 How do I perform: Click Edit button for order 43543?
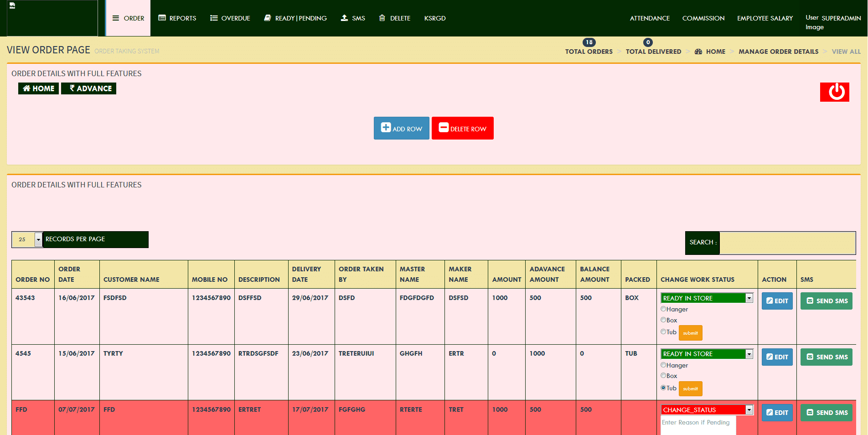click(777, 301)
